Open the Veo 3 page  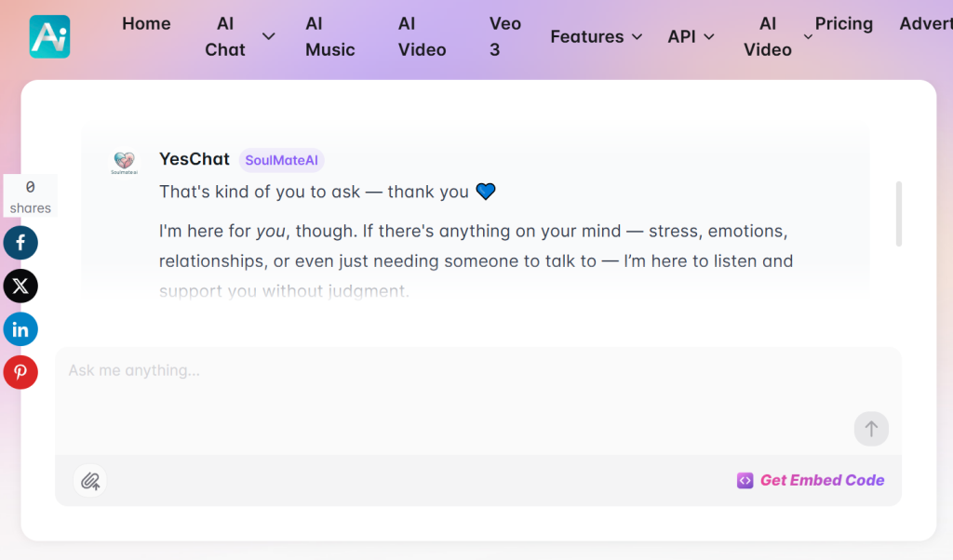point(505,36)
